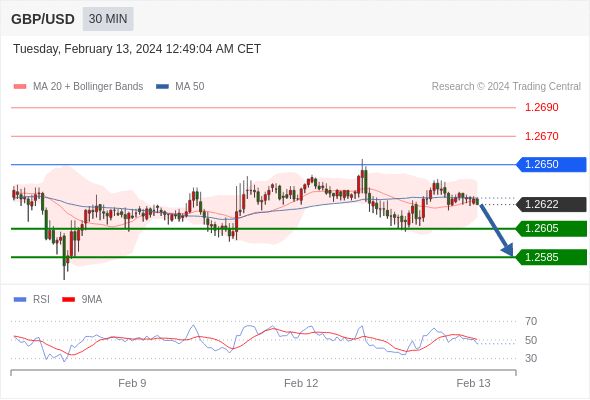Click the Feb 9 date marker
590x400 pixels.
click(132, 383)
